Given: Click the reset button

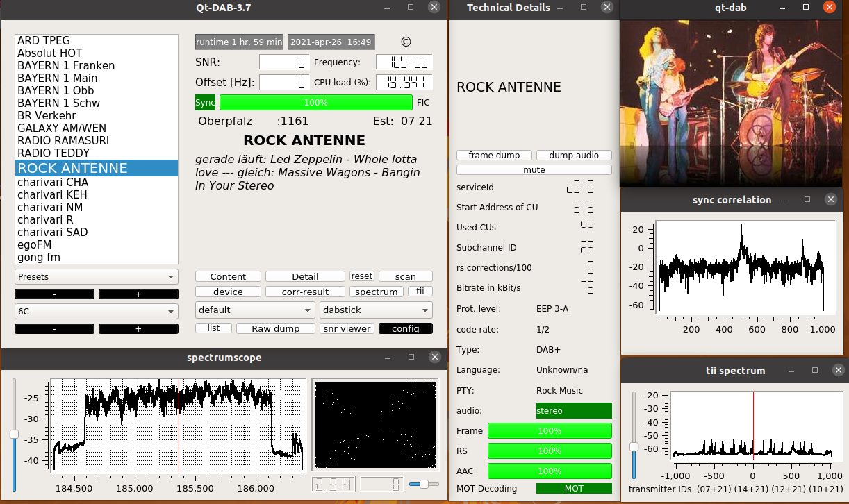Looking at the screenshot, I should click(361, 276).
